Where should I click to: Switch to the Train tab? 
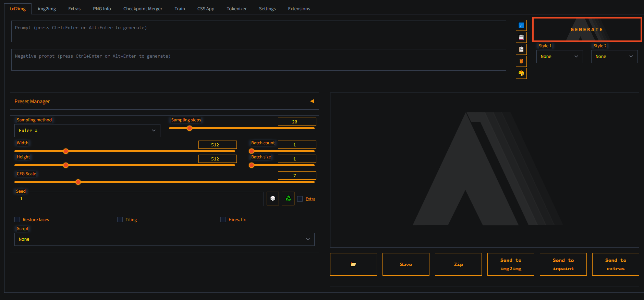[180, 9]
